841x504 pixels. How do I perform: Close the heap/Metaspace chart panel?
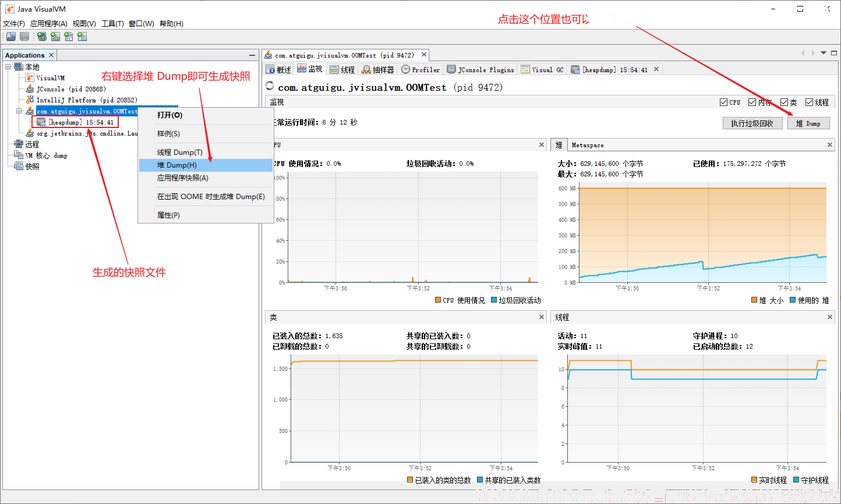click(830, 145)
